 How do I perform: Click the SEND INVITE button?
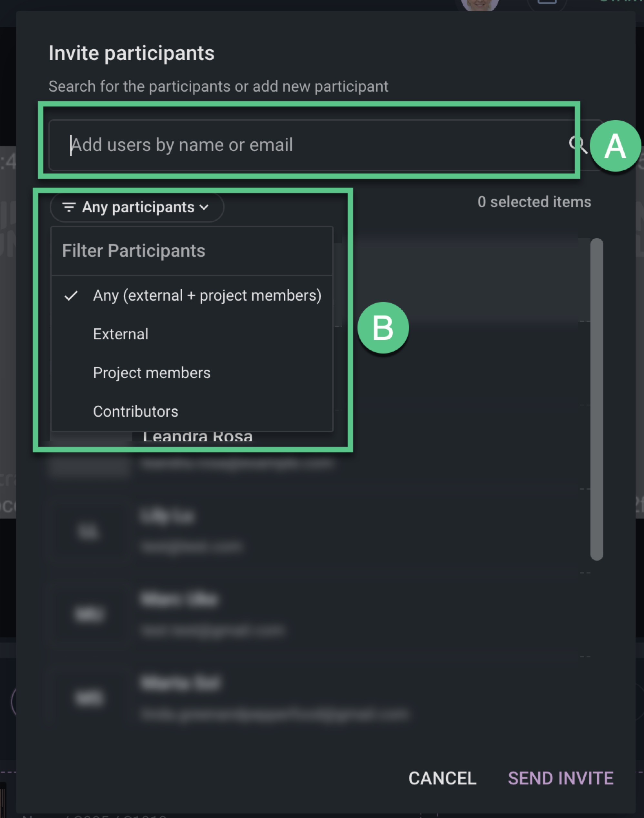(x=561, y=778)
